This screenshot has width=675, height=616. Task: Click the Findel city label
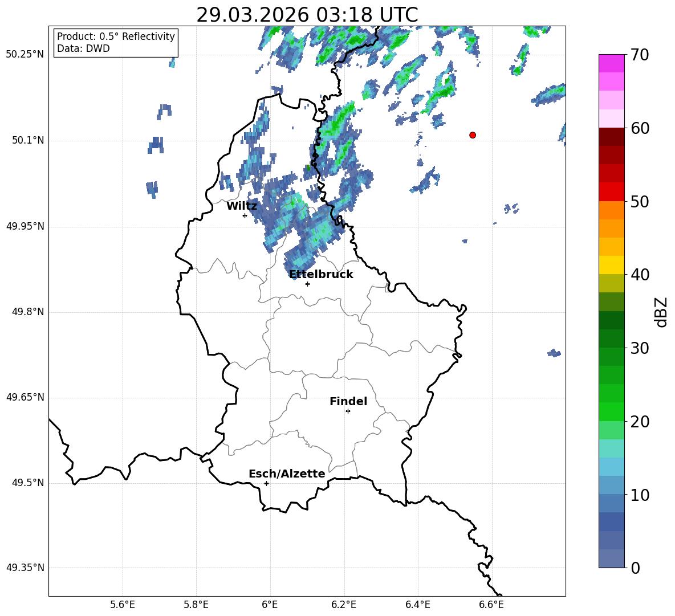pyautogui.click(x=348, y=401)
